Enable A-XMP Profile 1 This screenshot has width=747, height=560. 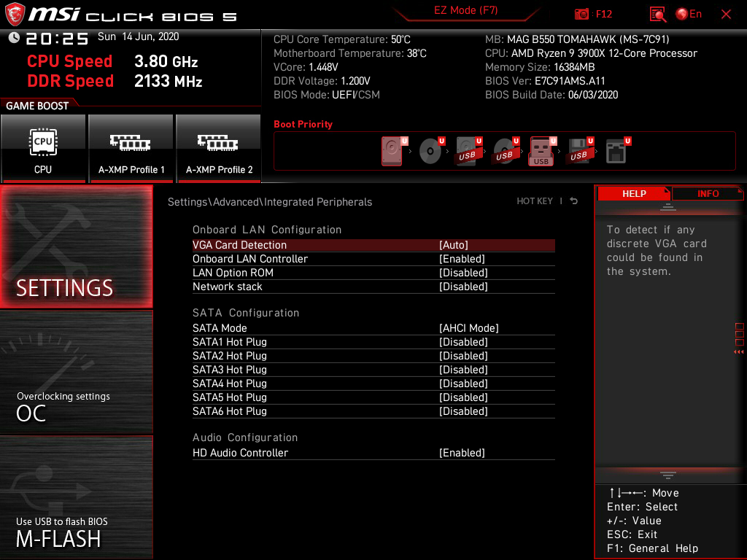(x=131, y=148)
